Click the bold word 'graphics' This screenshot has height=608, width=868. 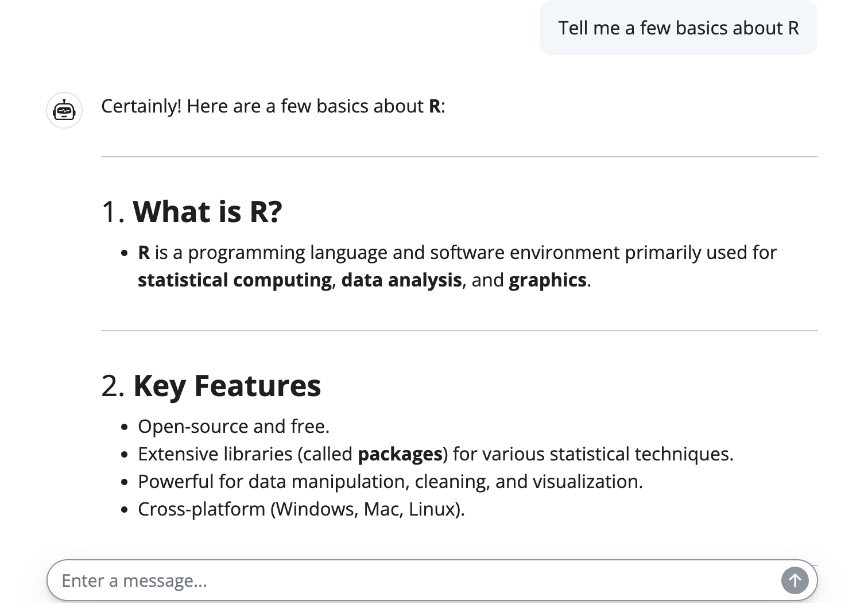click(x=547, y=280)
